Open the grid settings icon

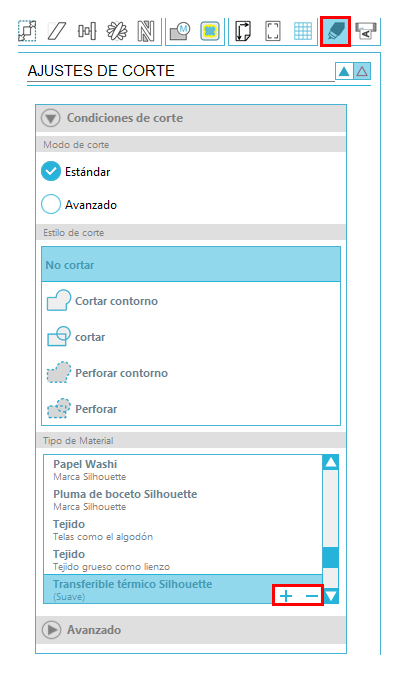click(303, 31)
